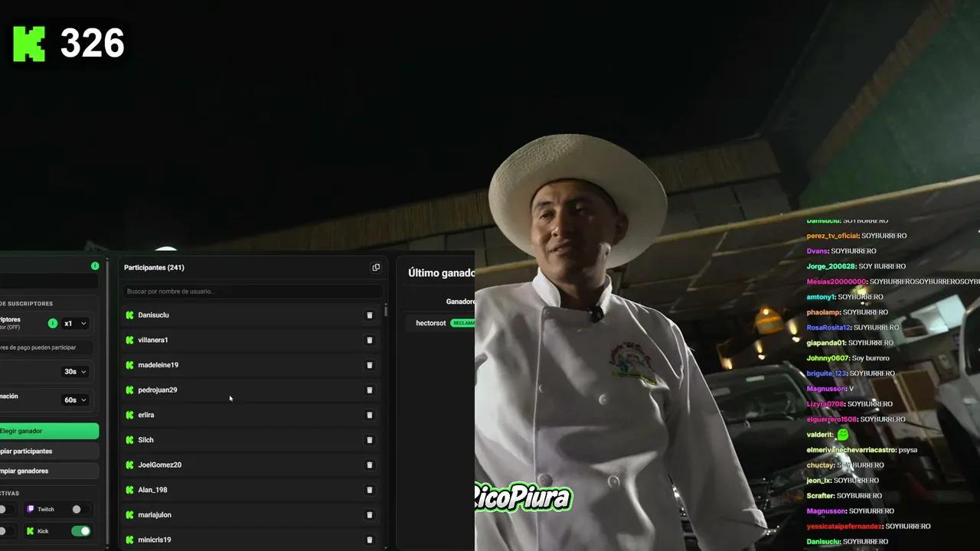
Task: Remove minicris19 using its trash icon
Action: [370, 540]
